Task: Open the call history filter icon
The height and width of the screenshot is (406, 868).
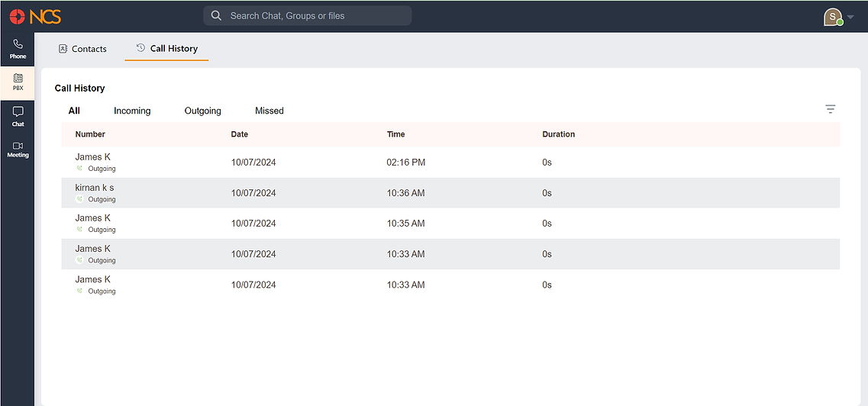Action: (x=830, y=109)
